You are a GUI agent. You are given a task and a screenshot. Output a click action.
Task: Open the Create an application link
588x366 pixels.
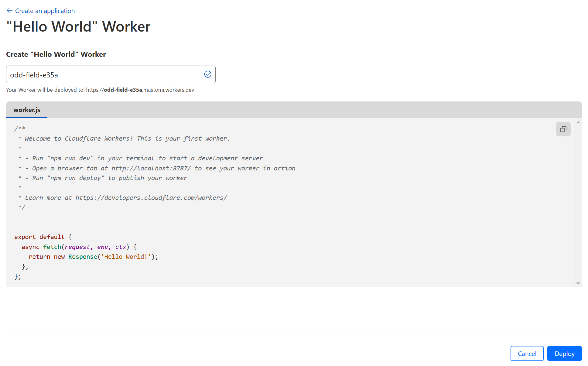pyautogui.click(x=45, y=11)
